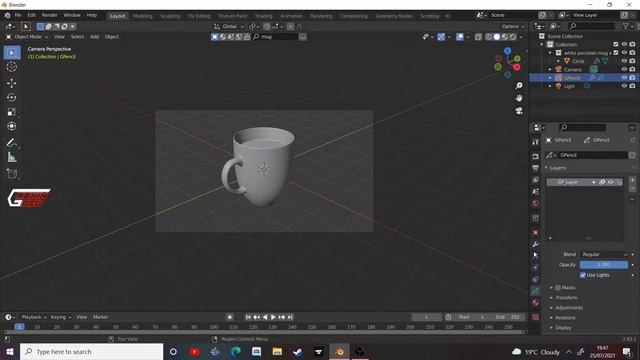This screenshot has width=640, height=360.
Task: Open the View Layer properties tab
Action: point(536,180)
